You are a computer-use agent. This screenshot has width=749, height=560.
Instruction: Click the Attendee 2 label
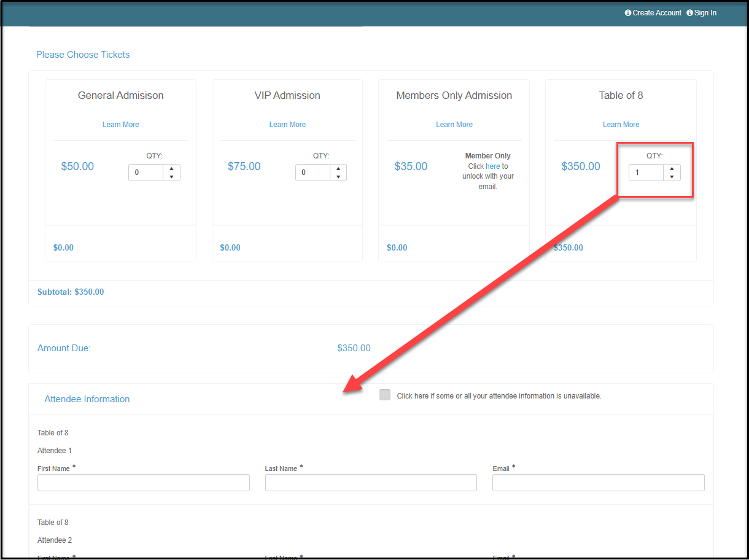pyautogui.click(x=55, y=540)
